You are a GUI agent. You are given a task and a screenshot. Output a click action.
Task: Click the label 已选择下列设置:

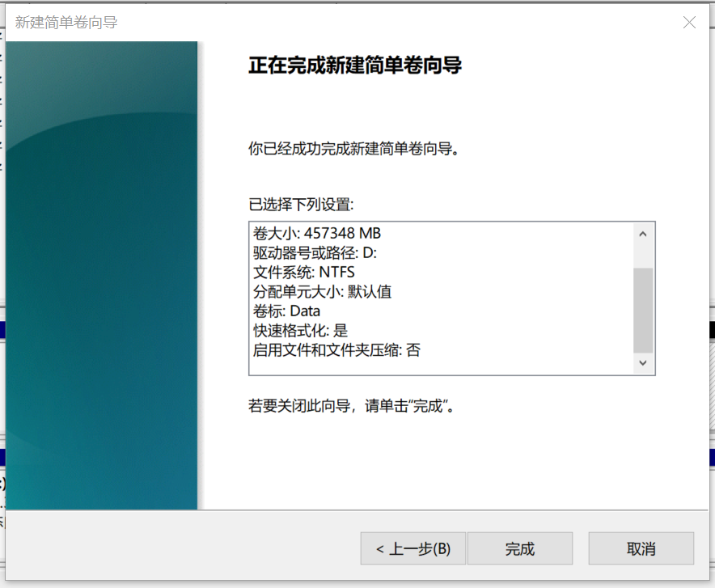(x=301, y=204)
